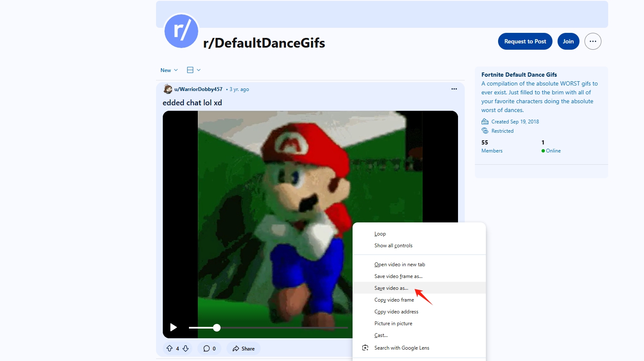Image resolution: width=644 pixels, height=361 pixels.
Task: Click the sidebar community description paragraph
Action: click(x=539, y=97)
